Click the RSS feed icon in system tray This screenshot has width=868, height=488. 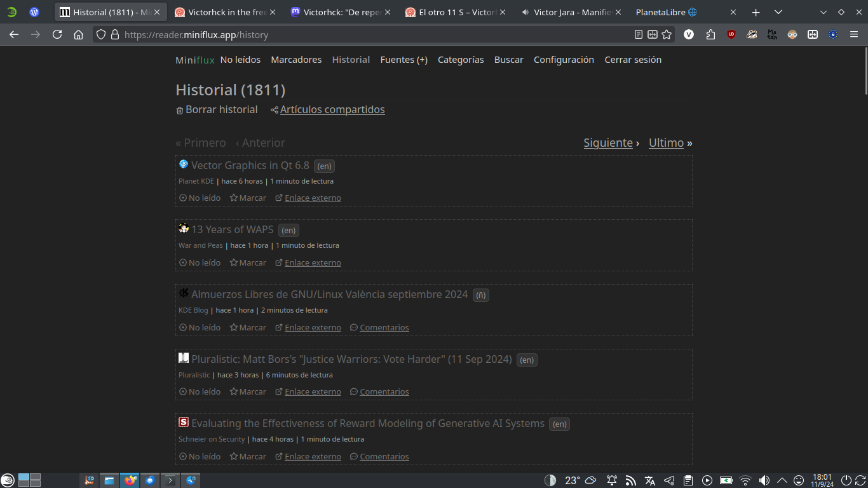click(630, 480)
